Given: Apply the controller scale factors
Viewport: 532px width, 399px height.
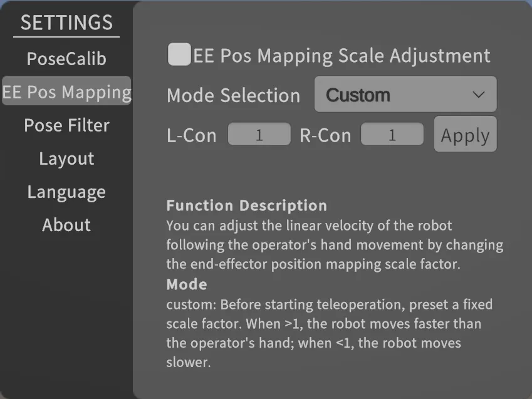Looking at the screenshot, I should pos(465,134).
